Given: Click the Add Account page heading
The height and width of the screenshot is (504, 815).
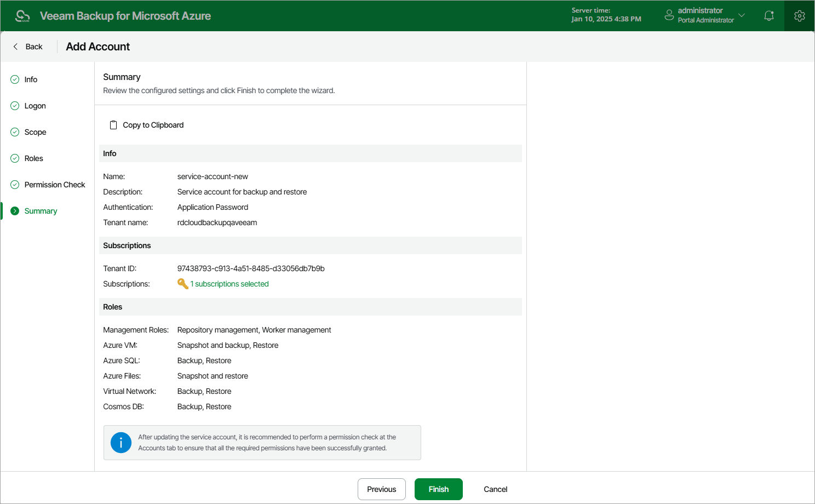Looking at the screenshot, I should [x=98, y=47].
